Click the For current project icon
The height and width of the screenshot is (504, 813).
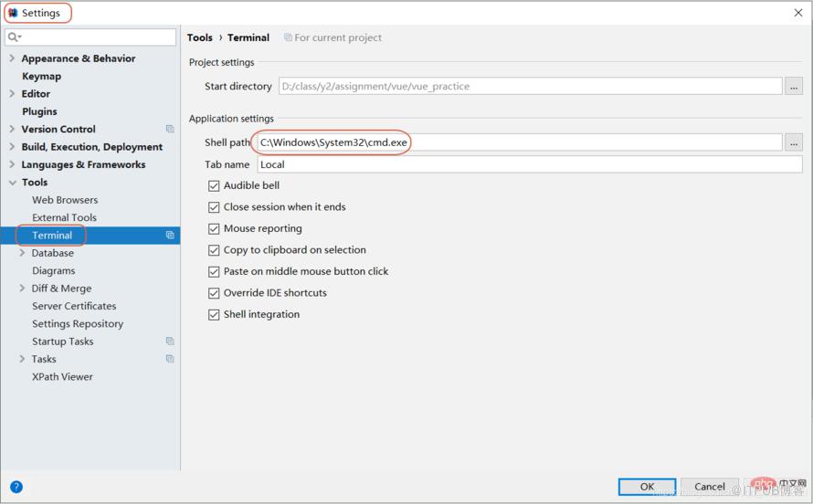click(x=288, y=37)
